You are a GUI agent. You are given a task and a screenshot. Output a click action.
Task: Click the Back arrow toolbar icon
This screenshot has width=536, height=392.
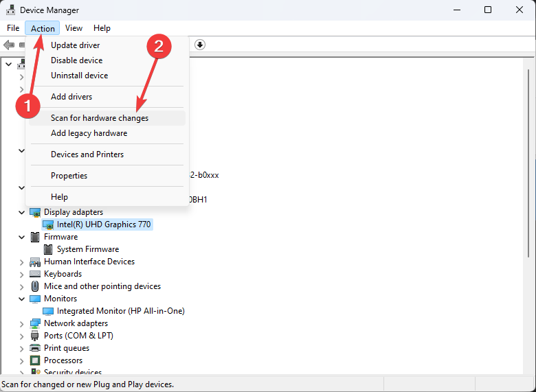pyautogui.click(x=9, y=45)
